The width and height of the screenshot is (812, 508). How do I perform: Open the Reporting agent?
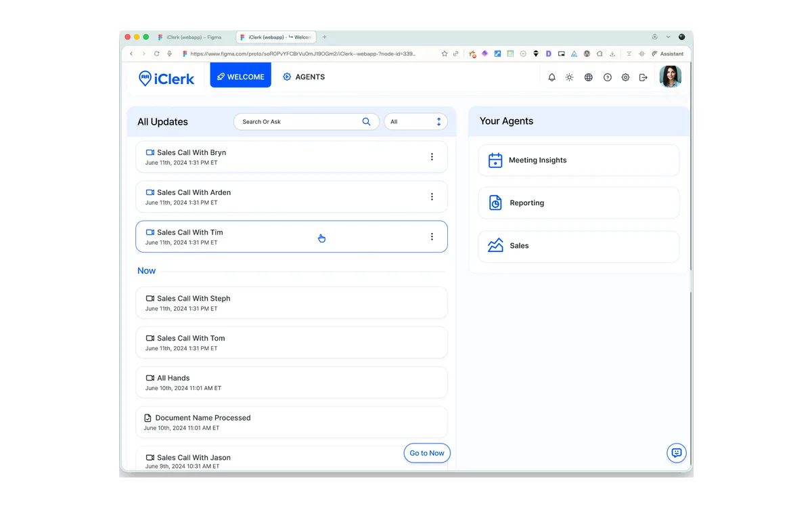coord(579,203)
